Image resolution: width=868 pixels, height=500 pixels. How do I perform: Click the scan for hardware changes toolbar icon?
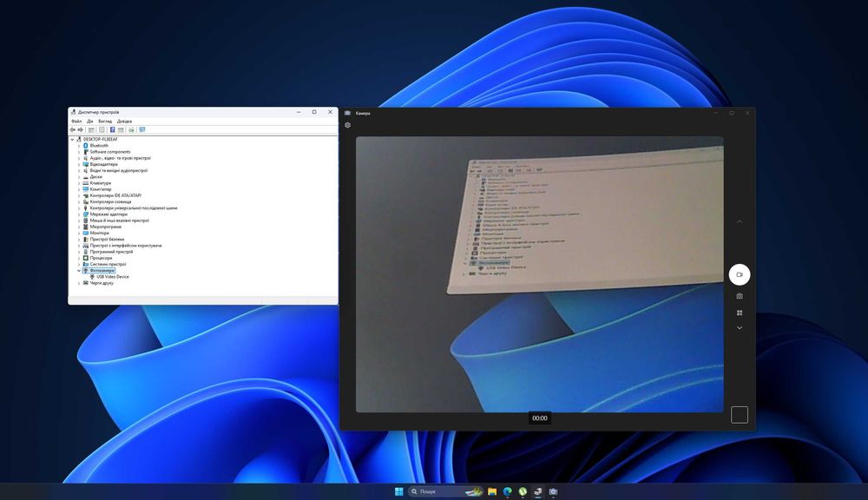coord(131,129)
